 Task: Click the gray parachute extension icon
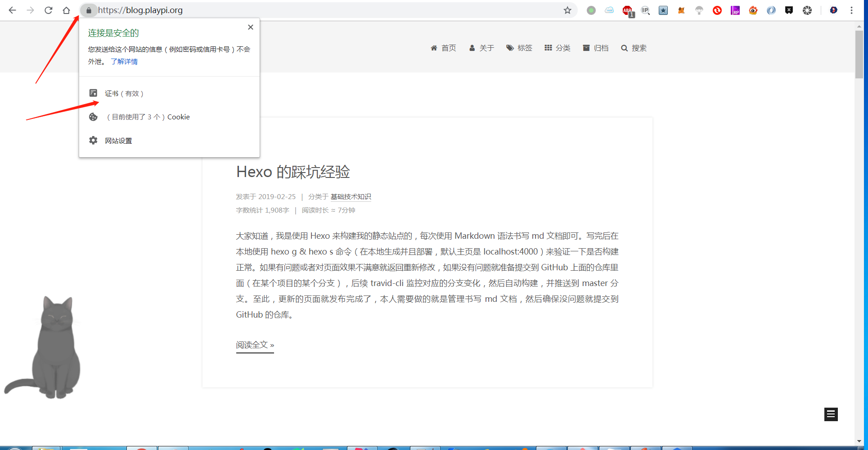tap(699, 10)
